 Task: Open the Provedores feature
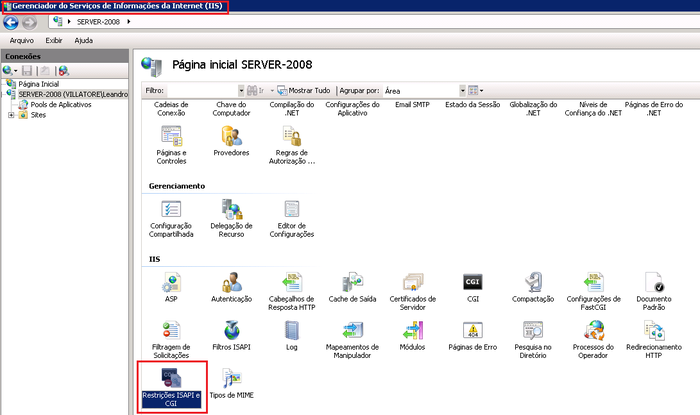(x=231, y=141)
